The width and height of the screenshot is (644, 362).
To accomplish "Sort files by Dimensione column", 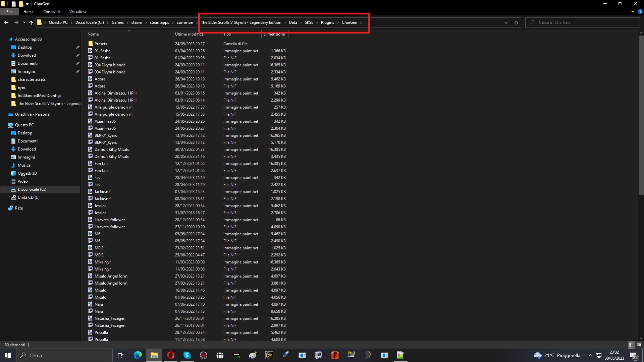I will 275,34.
